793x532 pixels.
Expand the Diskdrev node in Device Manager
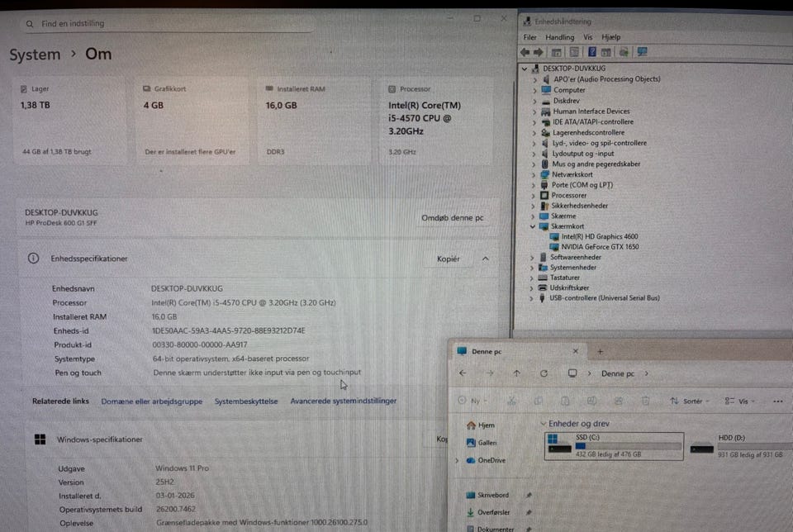pyautogui.click(x=534, y=101)
